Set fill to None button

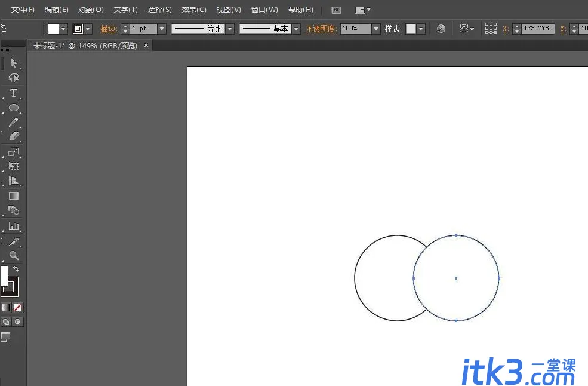18,308
